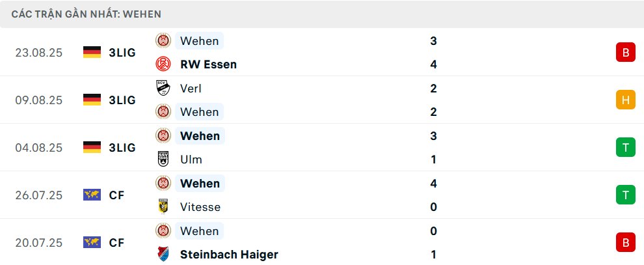
Task: Click the Ulm club crest
Action: [x=162, y=159]
